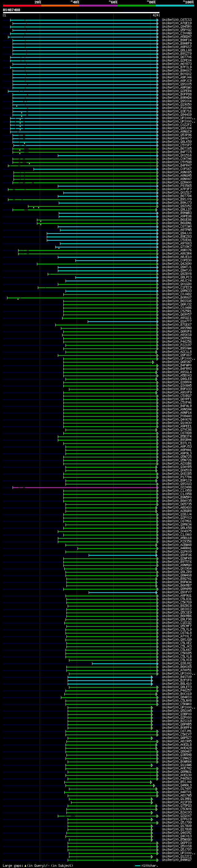The width and height of the screenshot is (197, 868).
Task: Select the UniRef100_C5YSP7 label
Action: [177, 145]
